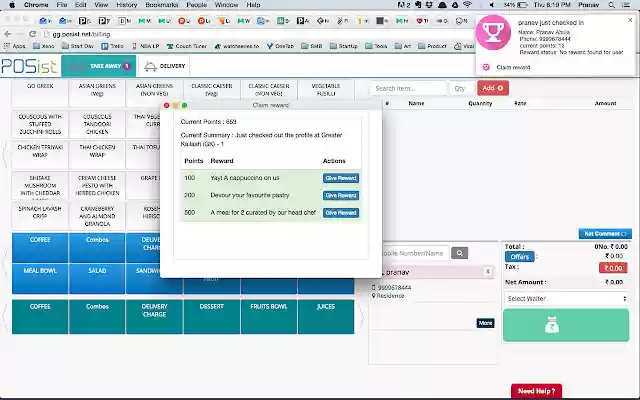Select Thai Chicken Wrap item
640x400 pixels.
pos(97,155)
